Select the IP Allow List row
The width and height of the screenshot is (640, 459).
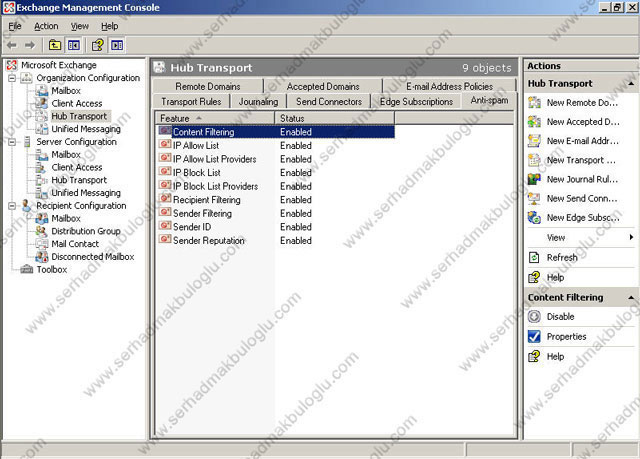pyautogui.click(x=276, y=146)
